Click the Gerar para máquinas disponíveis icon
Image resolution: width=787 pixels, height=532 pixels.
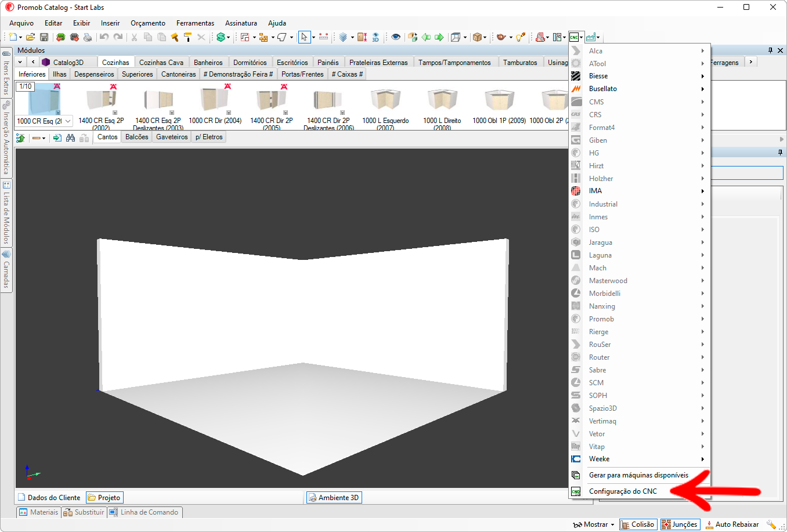tap(576, 475)
